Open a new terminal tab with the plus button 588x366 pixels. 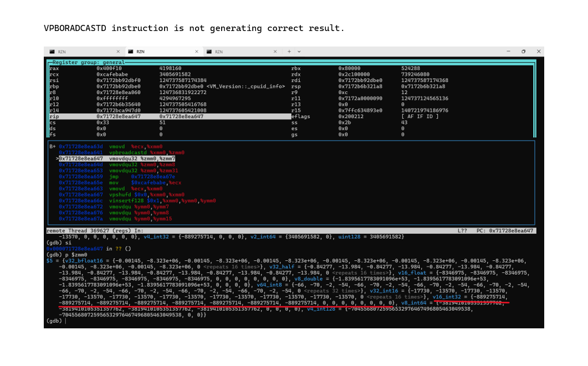(x=289, y=51)
